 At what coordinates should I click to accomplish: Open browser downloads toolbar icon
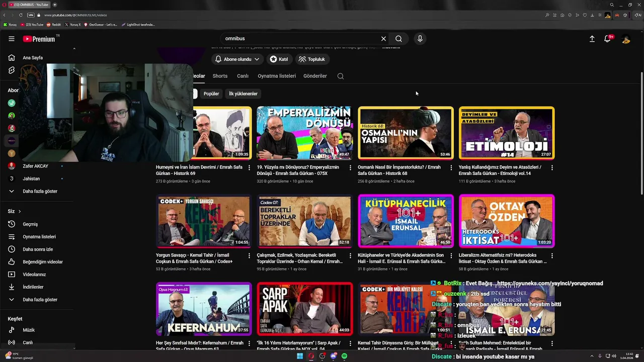point(592,15)
